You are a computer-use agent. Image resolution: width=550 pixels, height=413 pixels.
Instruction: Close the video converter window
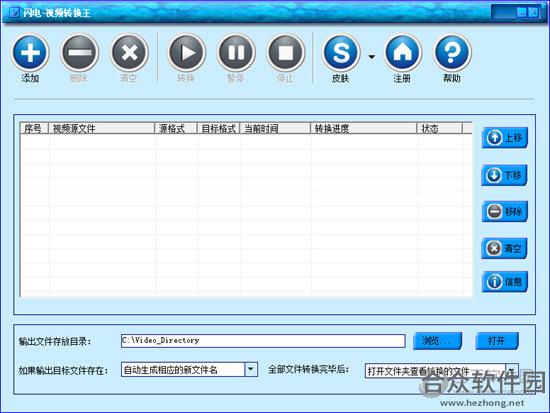534,13
